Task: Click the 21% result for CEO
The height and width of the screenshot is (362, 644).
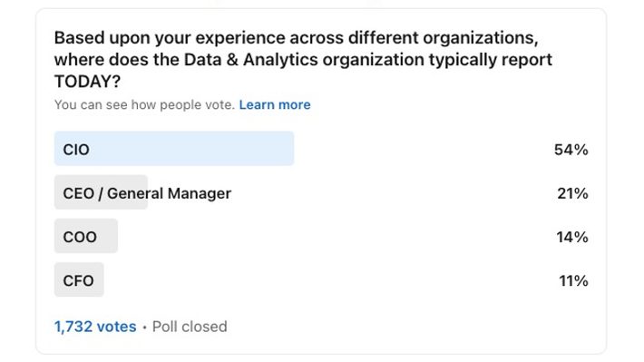Action: [x=572, y=193]
